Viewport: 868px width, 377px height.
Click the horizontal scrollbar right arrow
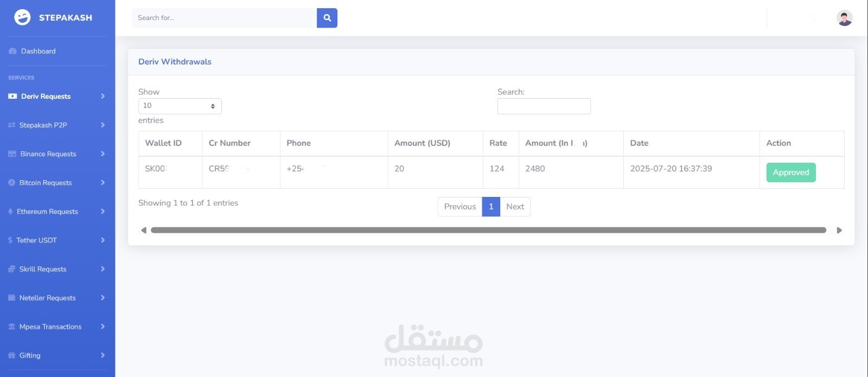(839, 230)
